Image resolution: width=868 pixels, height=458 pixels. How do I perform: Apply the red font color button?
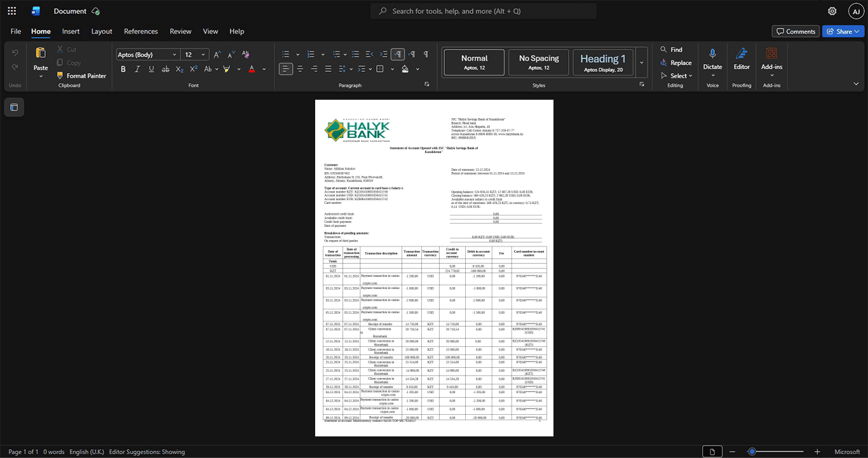(252, 69)
